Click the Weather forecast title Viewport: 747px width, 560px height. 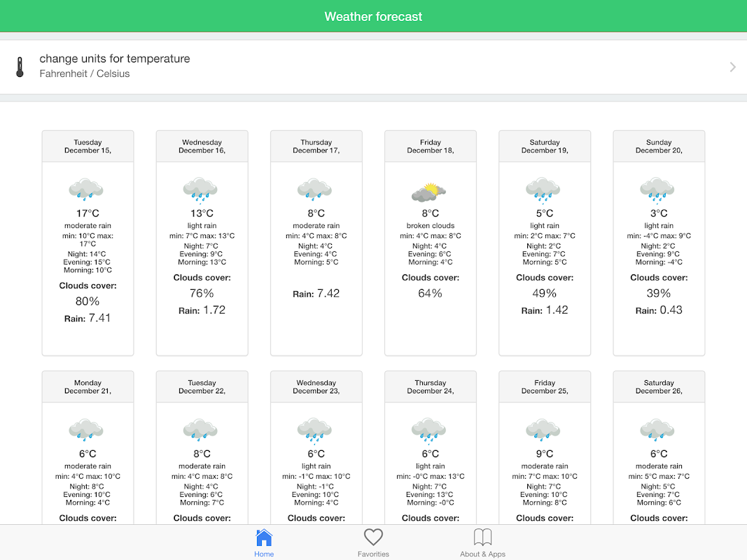[374, 17]
